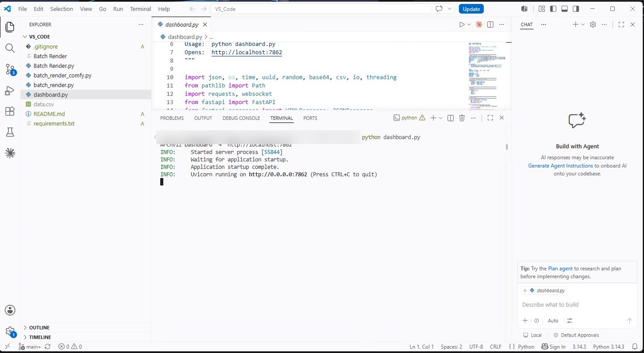Close the terminal panel
The image size is (644, 353).
click(x=502, y=118)
